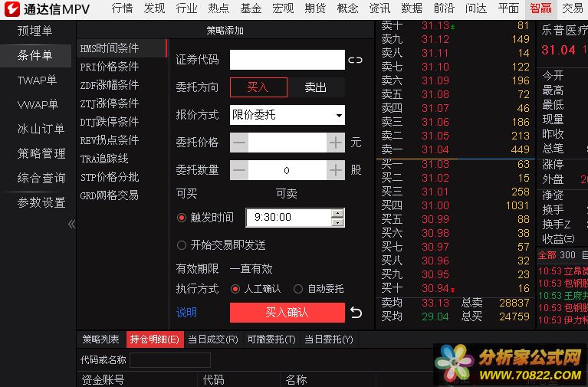Open the 发现 menu
This screenshot has height=387, width=588.
(x=155, y=8)
